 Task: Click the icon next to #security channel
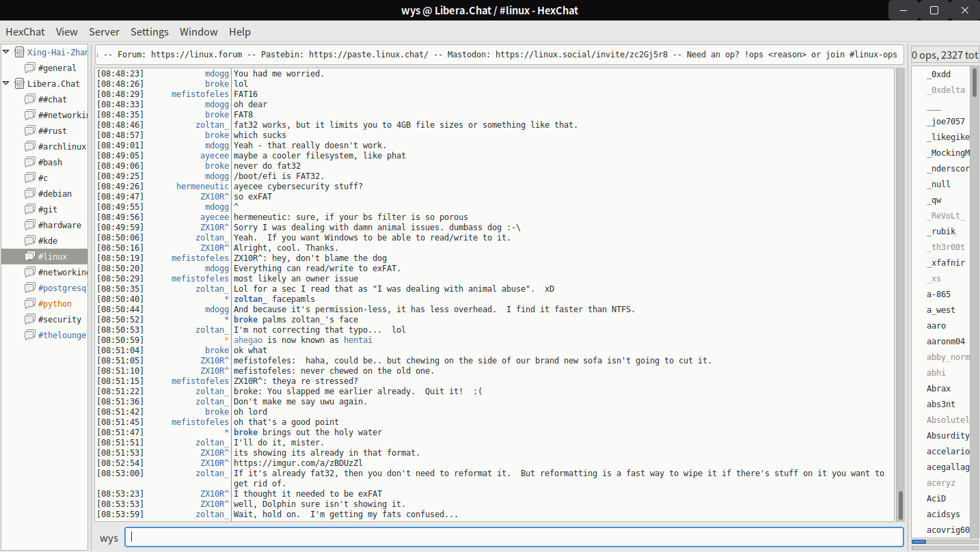click(x=29, y=319)
